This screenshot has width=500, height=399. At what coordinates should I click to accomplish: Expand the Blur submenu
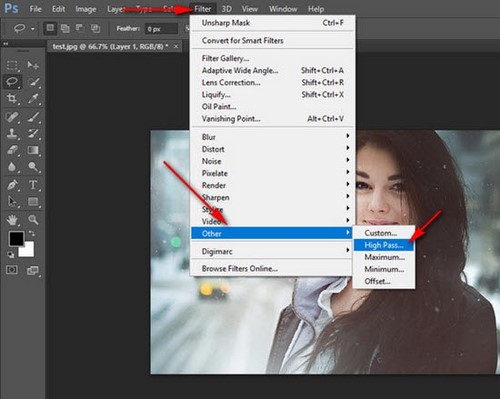click(x=273, y=137)
